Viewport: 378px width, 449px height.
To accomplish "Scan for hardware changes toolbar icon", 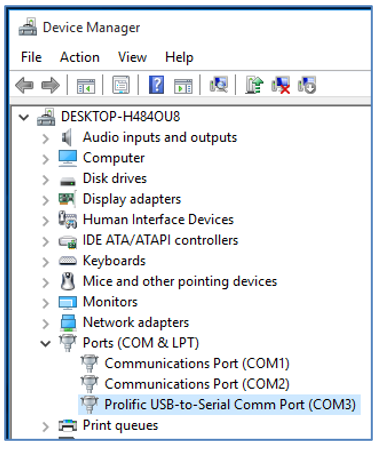I will coord(219,85).
